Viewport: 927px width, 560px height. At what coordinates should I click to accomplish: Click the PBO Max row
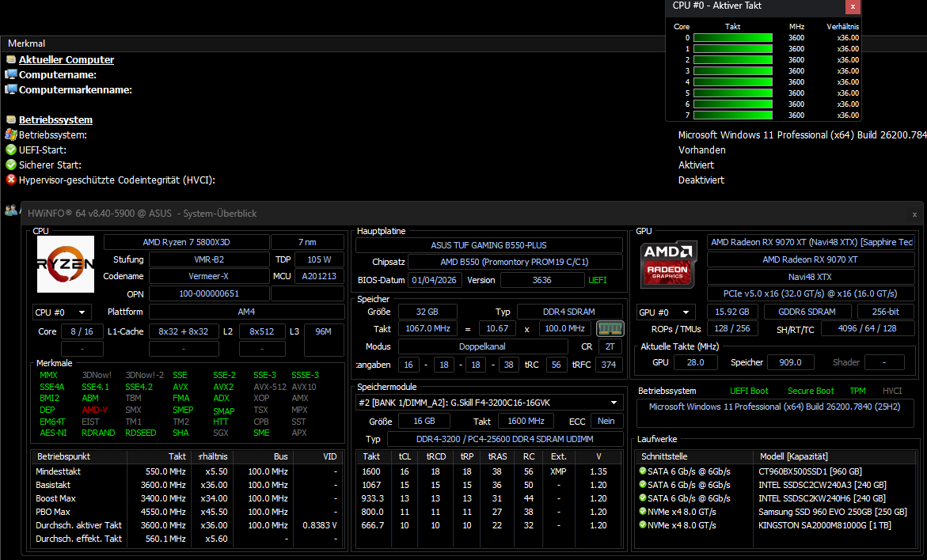click(x=187, y=512)
